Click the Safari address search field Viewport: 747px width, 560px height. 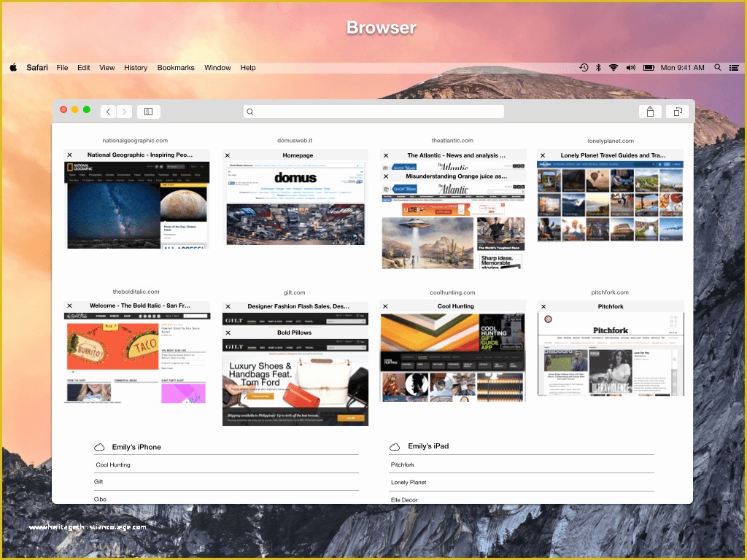(373, 112)
